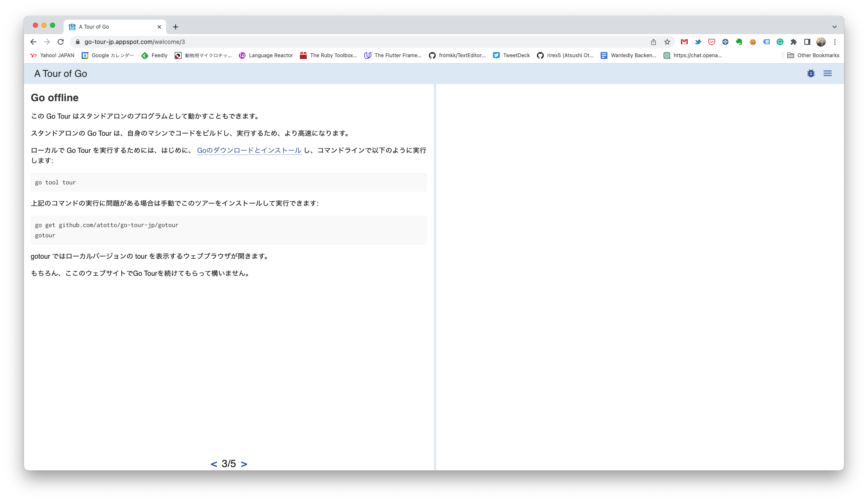Click the Chrome profile avatar
Screen dimensions: 868x502
tap(821, 42)
